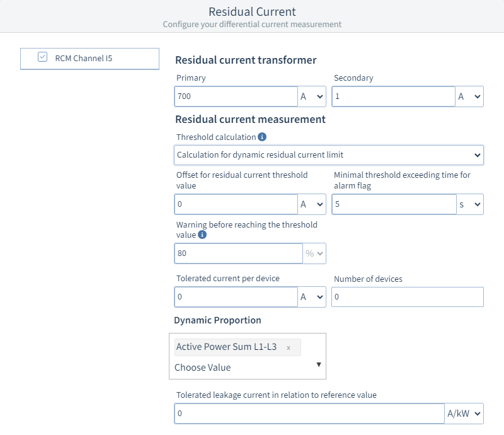Focus the warning threshold percentage field
Viewport: 504px width, 435px height.
[238, 253]
